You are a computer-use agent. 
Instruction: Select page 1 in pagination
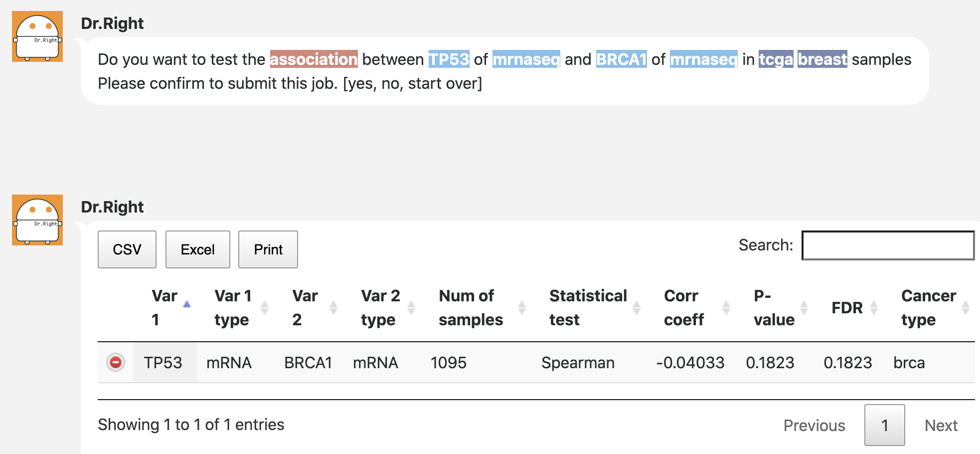tap(884, 425)
